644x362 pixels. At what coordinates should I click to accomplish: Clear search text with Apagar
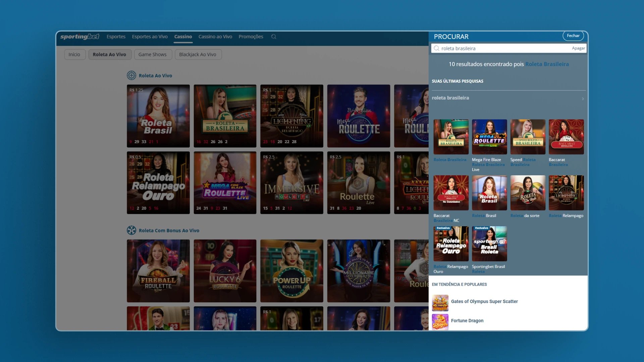coord(578,48)
